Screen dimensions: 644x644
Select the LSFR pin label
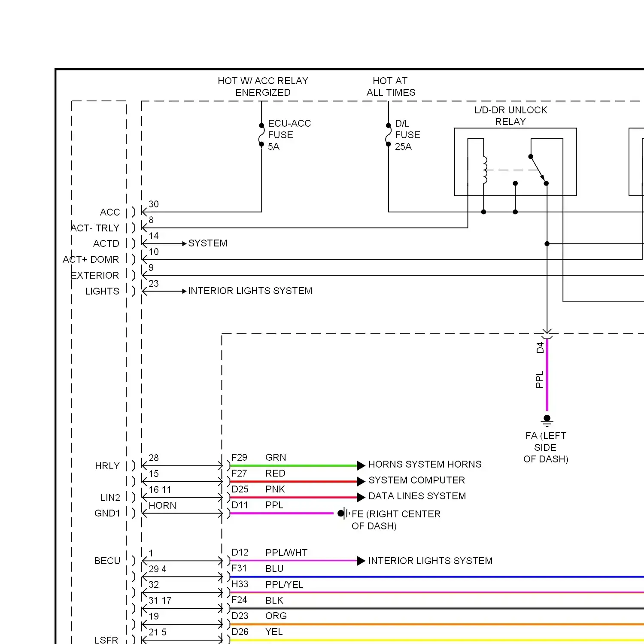[106, 640]
